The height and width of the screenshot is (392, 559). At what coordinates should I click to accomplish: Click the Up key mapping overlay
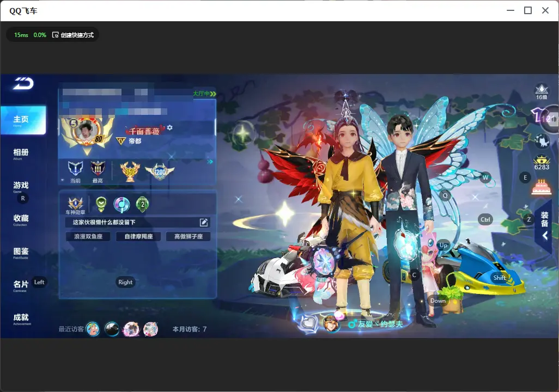coord(443,245)
